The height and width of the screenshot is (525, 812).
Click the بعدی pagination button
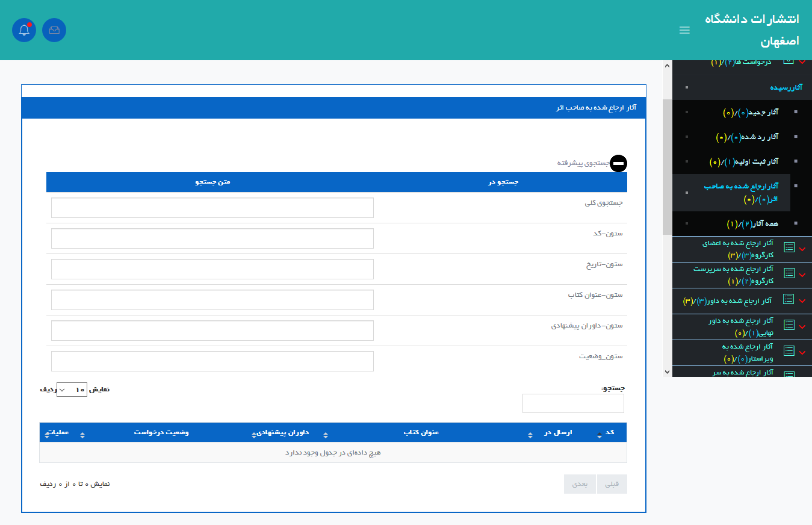coord(580,484)
